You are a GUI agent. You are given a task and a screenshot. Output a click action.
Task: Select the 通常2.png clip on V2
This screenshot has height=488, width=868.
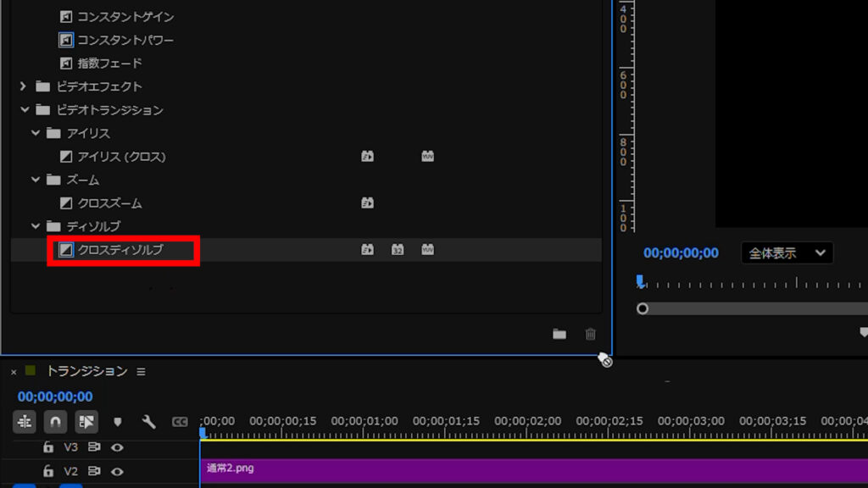pos(509,470)
